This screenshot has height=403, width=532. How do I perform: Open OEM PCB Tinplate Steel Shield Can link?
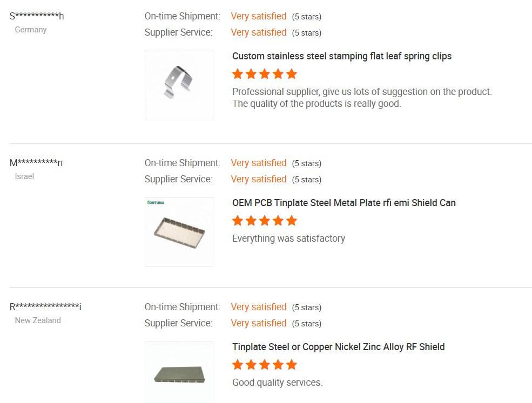(x=344, y=203)
